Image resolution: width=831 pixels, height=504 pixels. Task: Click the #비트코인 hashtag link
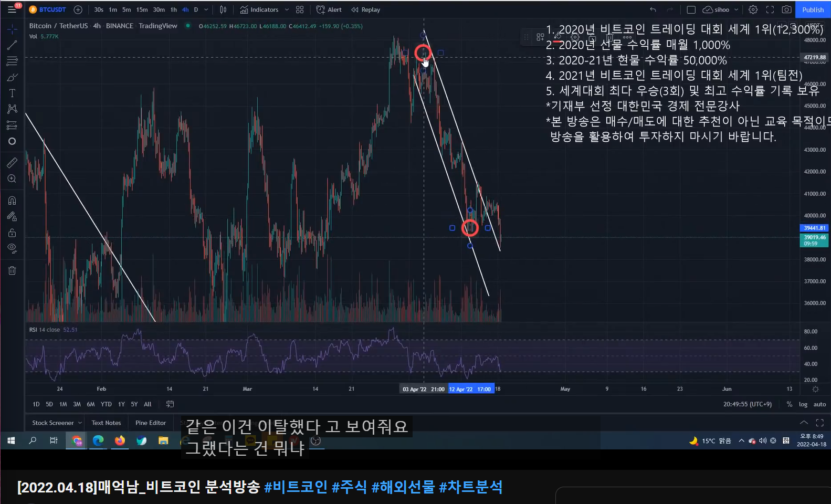(296, 487)
